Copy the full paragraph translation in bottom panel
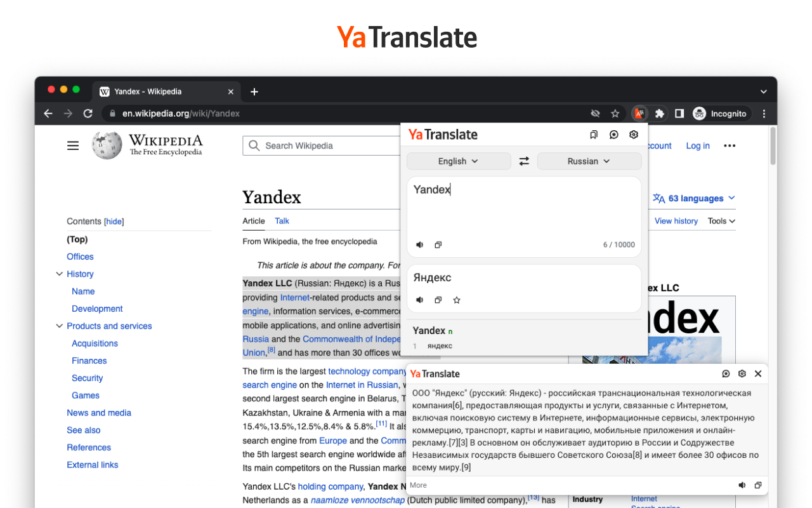The height and width of the screenshot is (508, 812). (758, 485)
